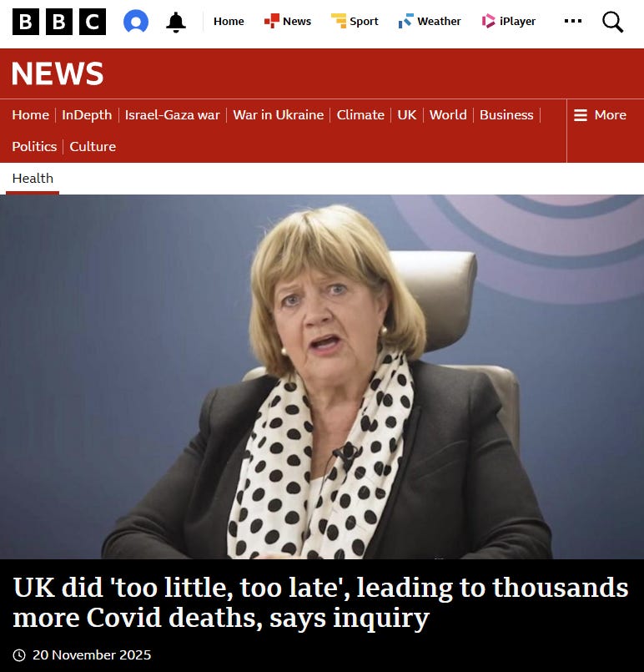
Task: Open the InDepth section
Action: pyautogui.click(x=87, y=115)
